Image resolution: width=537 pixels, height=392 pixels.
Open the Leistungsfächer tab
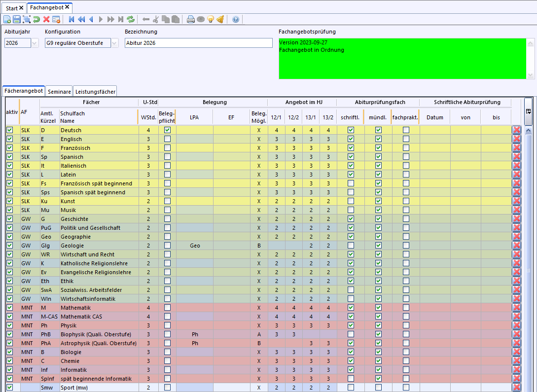tap(95, 92)
